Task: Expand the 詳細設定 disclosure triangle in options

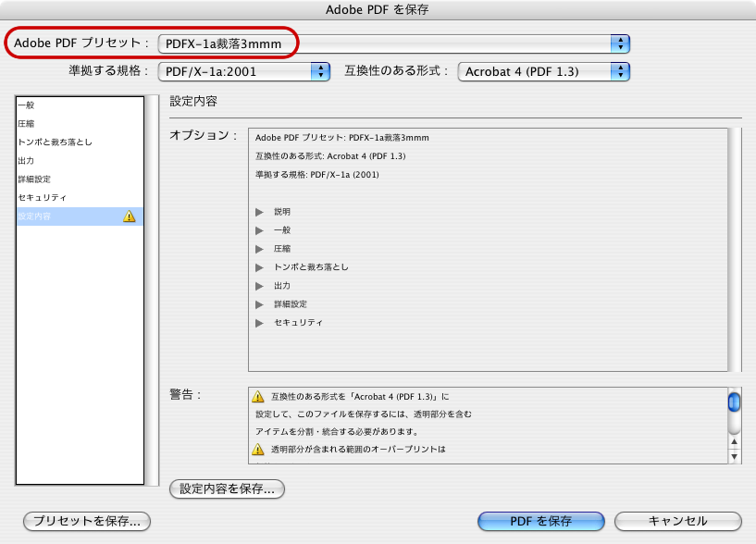Action: 259,304
